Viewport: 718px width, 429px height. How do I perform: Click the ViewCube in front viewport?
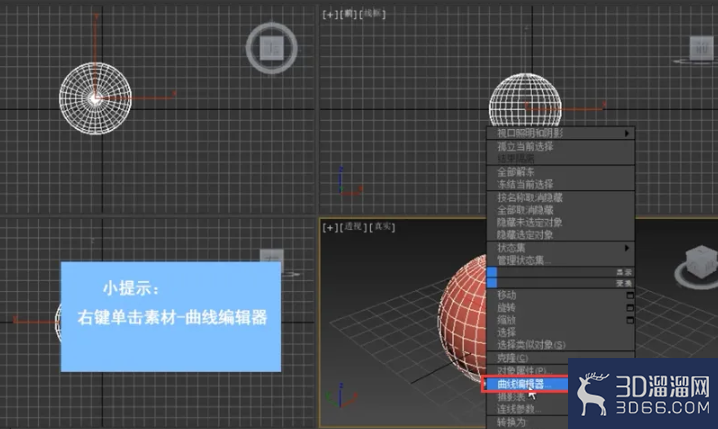coord(701,48)
